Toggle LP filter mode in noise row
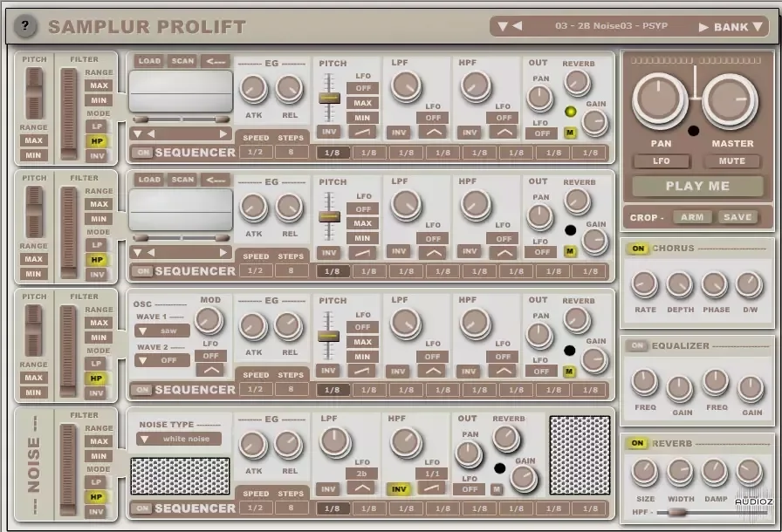Screen dimensions: 782x532 tap(97, 482)
